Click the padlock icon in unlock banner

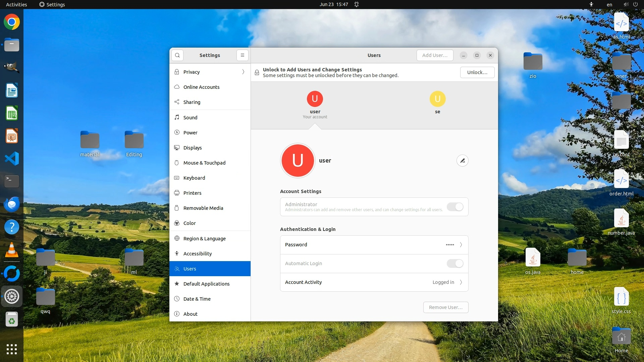tap(257, 72)
